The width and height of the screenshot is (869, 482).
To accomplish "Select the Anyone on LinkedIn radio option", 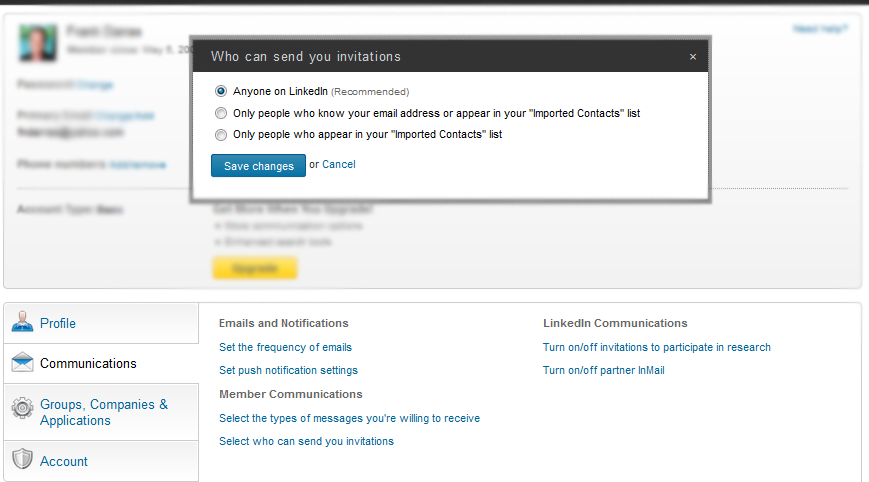I will pos(221,91).
